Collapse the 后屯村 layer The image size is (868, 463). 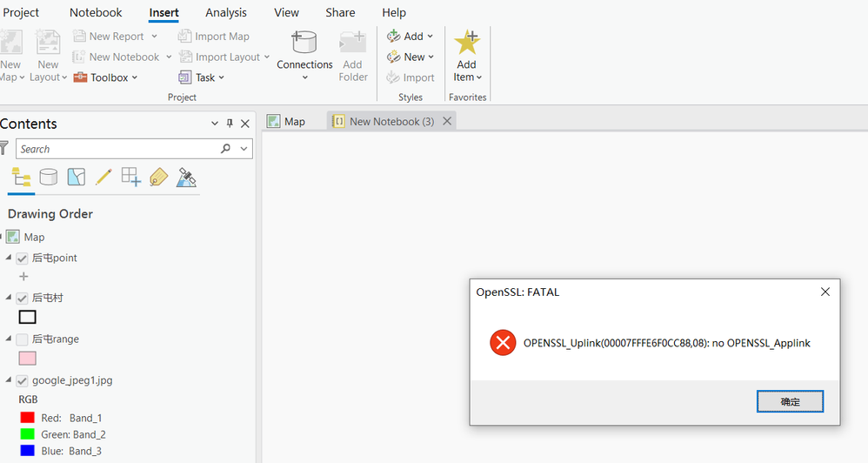pos(9,298)
